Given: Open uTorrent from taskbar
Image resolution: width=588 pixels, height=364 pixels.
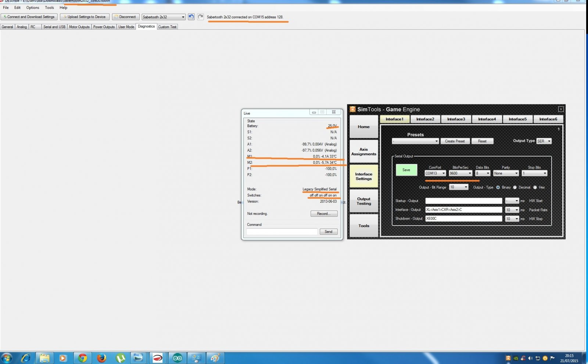Looking at the screenshot, I should (x=121, y=358).
